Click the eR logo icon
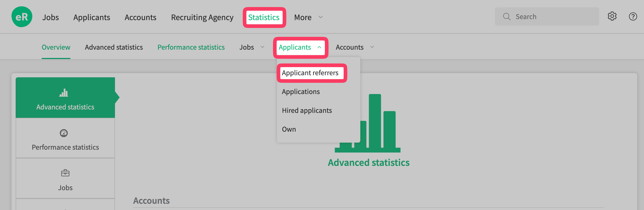 (x=22, y=17)
